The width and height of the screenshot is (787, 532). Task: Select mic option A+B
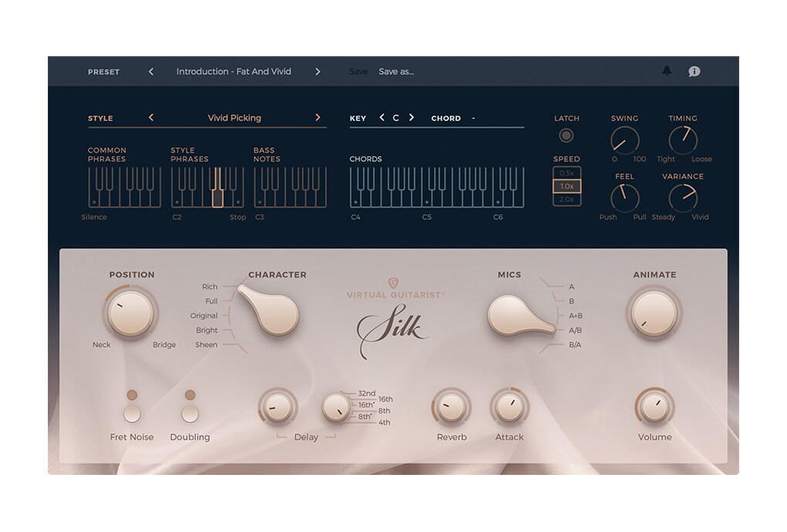coord(576,316)
